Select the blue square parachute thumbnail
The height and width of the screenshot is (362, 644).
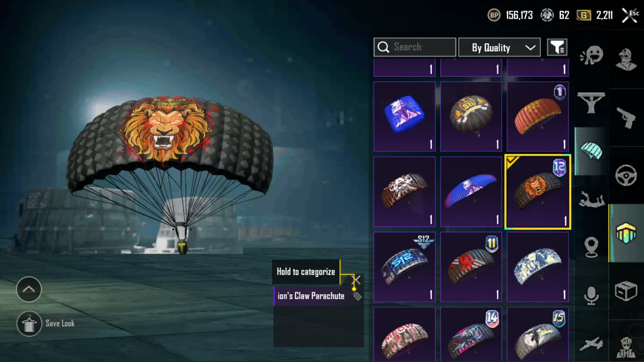point(405,117)
